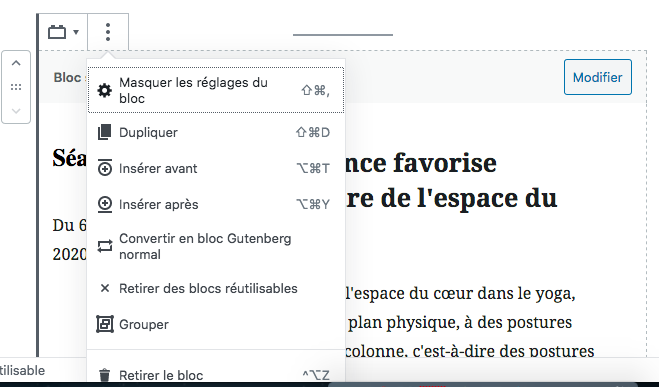Click the heading text 'nce favorise'

[x=421, y=163]
